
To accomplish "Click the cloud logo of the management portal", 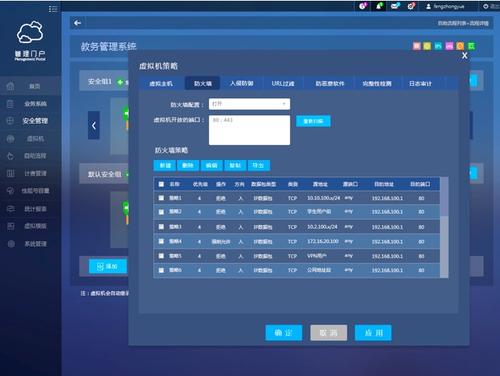I will click(x=30, y=32).
